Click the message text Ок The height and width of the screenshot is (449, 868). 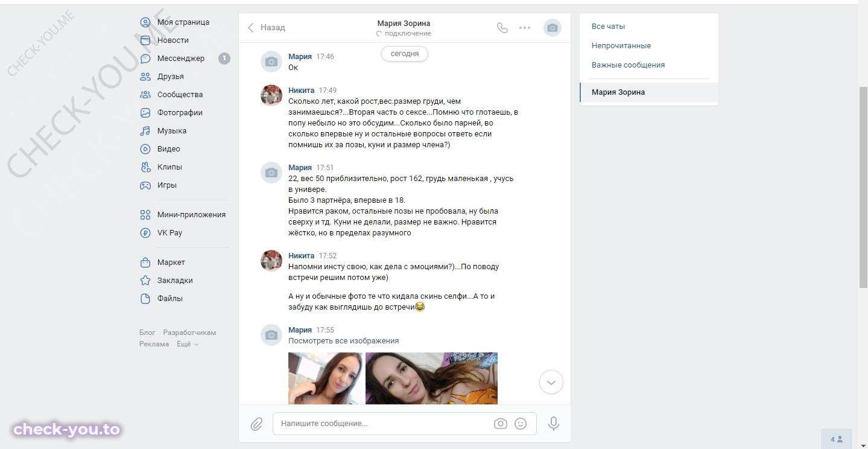point(293,68)
